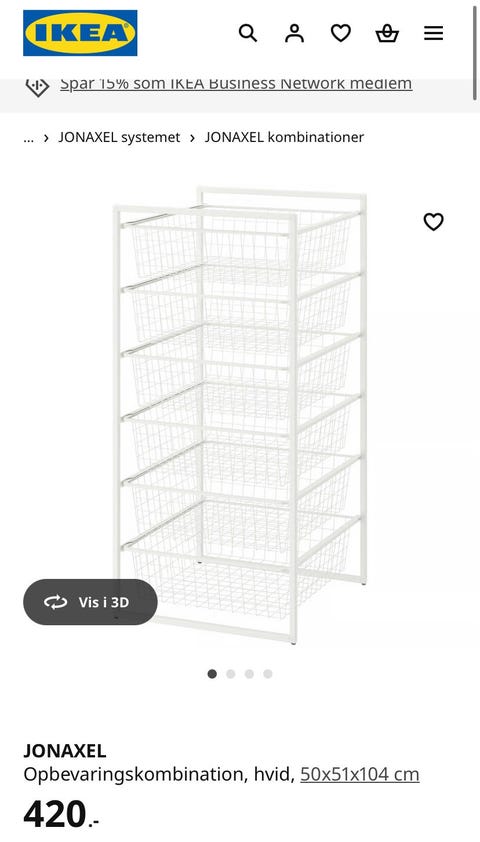Click the page scrollbar on right edge
This screenshot has width=480, height=842.
[x=475, y=51]
